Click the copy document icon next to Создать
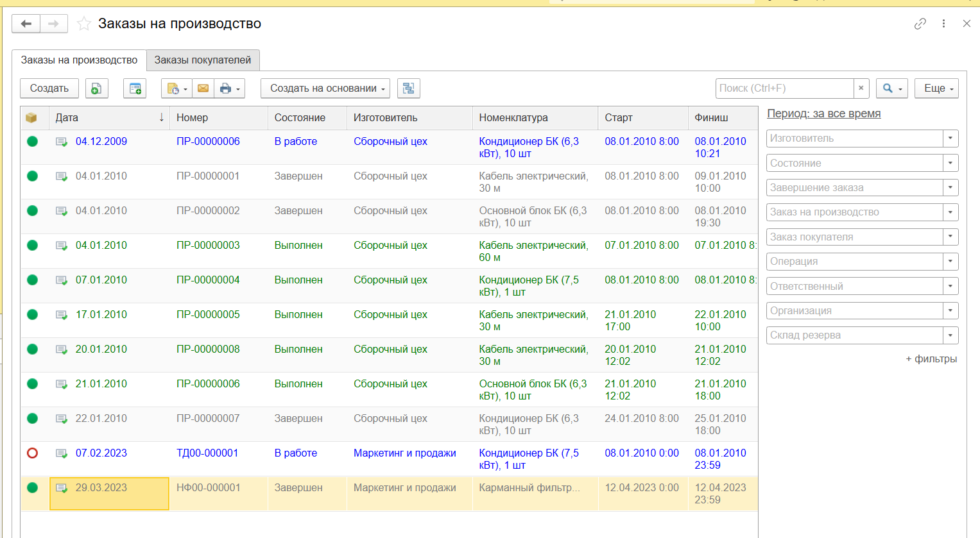 pyautogui.click(x=96, y=88)
